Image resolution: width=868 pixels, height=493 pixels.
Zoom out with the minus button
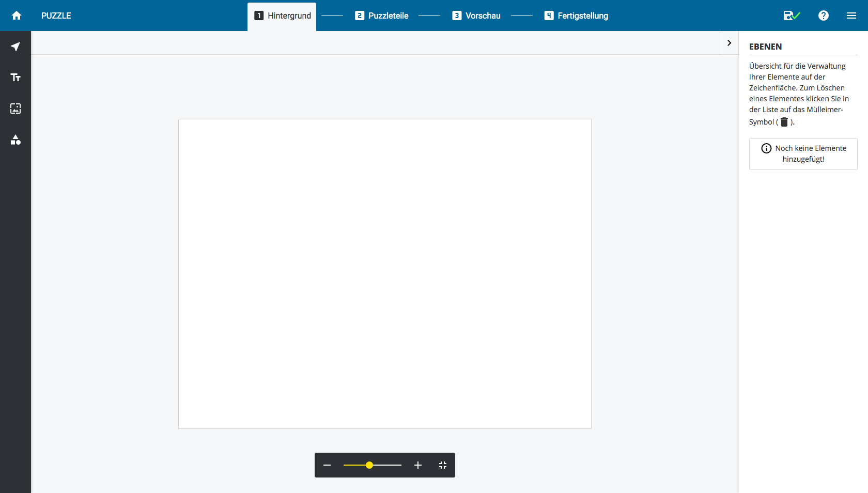coord(327,465)
